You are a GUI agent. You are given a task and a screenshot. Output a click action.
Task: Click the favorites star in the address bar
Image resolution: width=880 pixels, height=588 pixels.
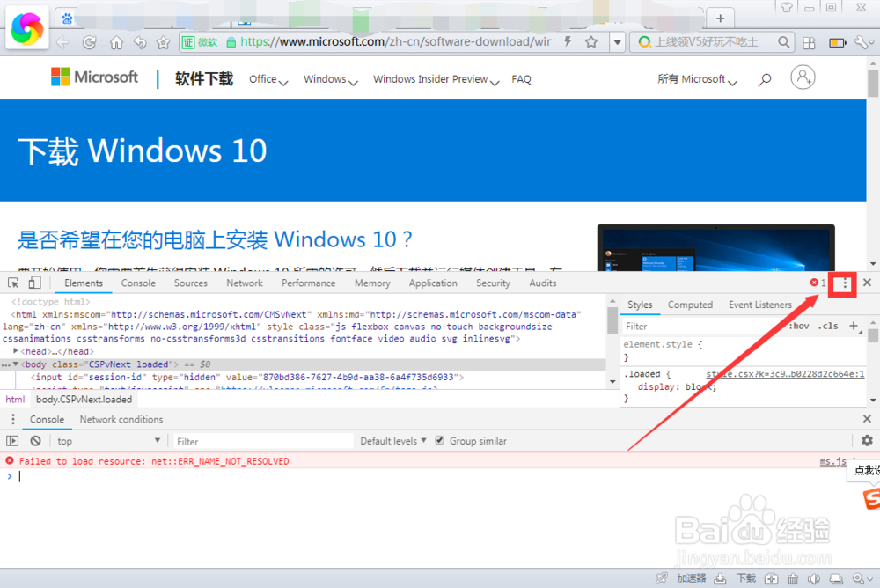593,41
